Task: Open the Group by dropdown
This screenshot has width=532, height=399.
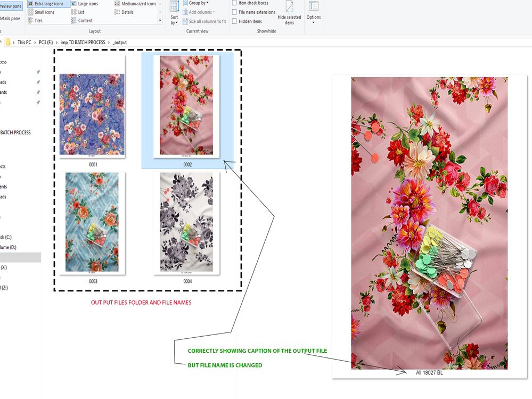Action: tap(196, 3)
